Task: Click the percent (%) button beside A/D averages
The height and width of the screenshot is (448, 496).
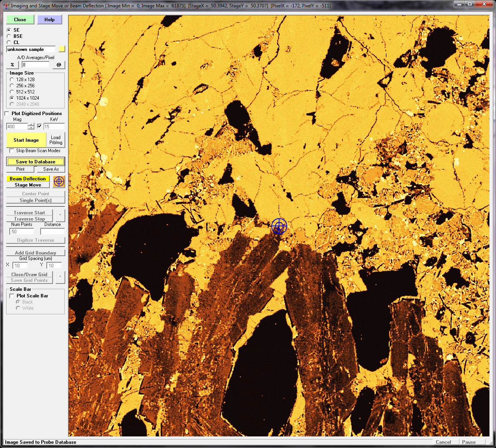Action: pyautogui.click(x=12, y=65)
